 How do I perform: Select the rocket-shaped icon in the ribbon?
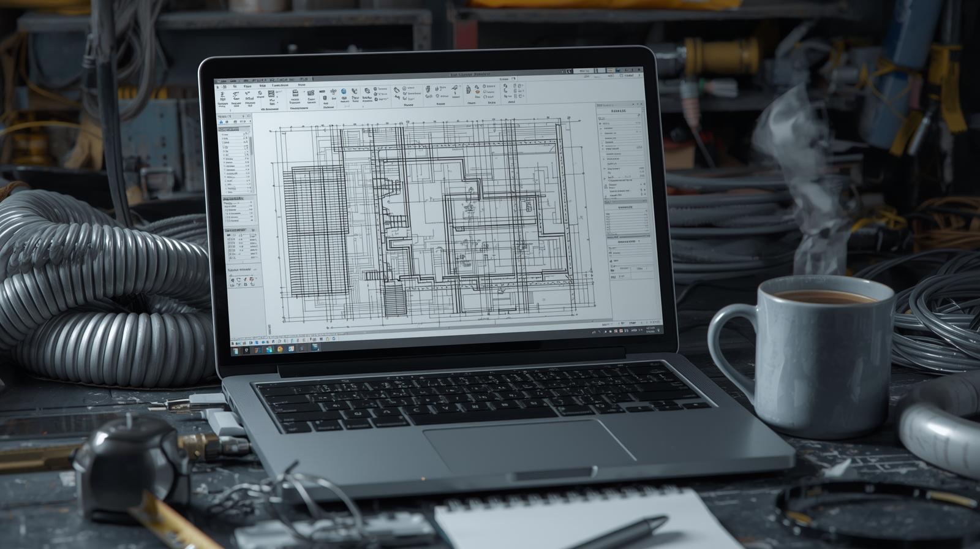[x=454, y=89]
